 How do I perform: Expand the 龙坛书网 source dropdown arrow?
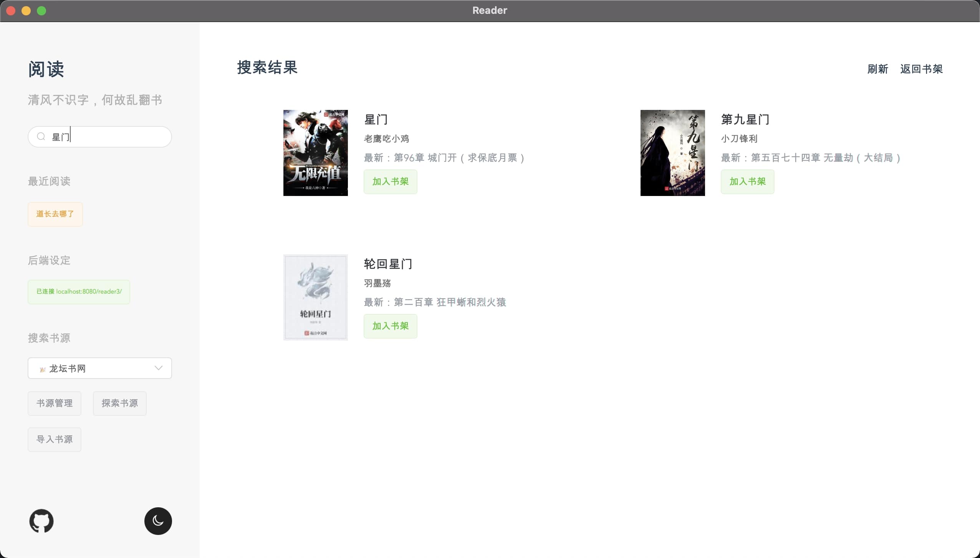[158, 368]
